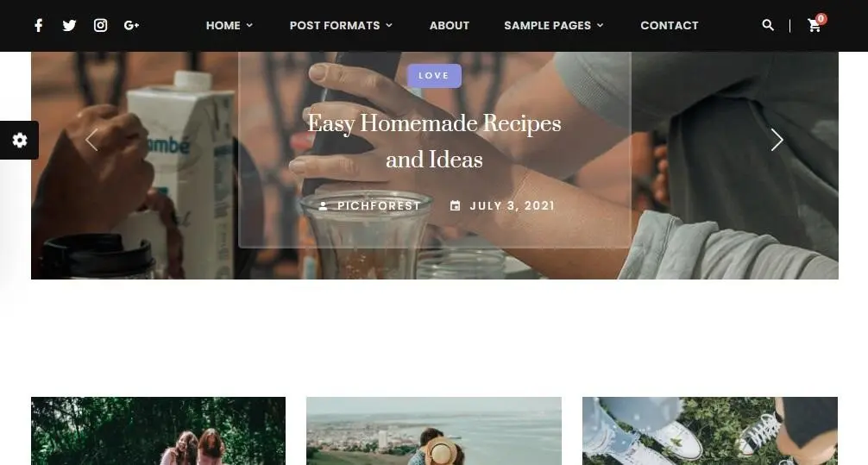Open the Twitter bird icon
The width and height of the screenshot is (868, 465).
(69, 26)
